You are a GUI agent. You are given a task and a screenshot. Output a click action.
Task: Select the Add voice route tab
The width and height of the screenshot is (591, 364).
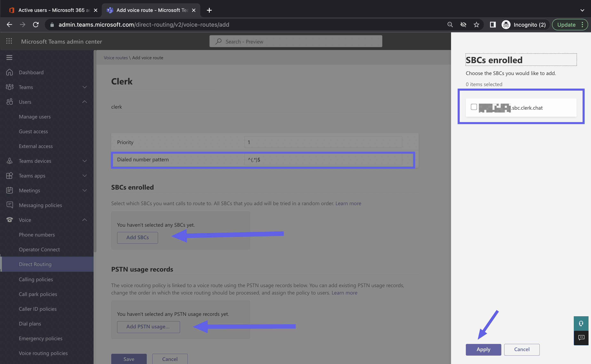[x=151, y=10]
